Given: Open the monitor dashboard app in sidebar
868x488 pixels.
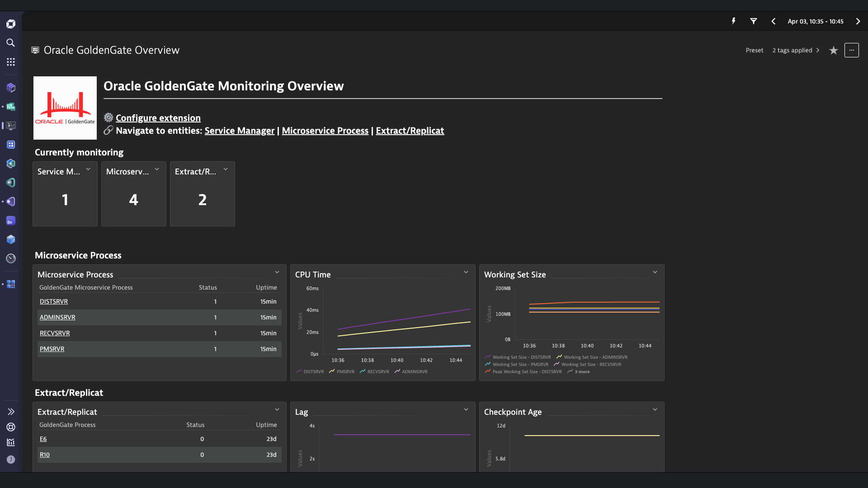Looking at the screenshot, I should [11, 126].
